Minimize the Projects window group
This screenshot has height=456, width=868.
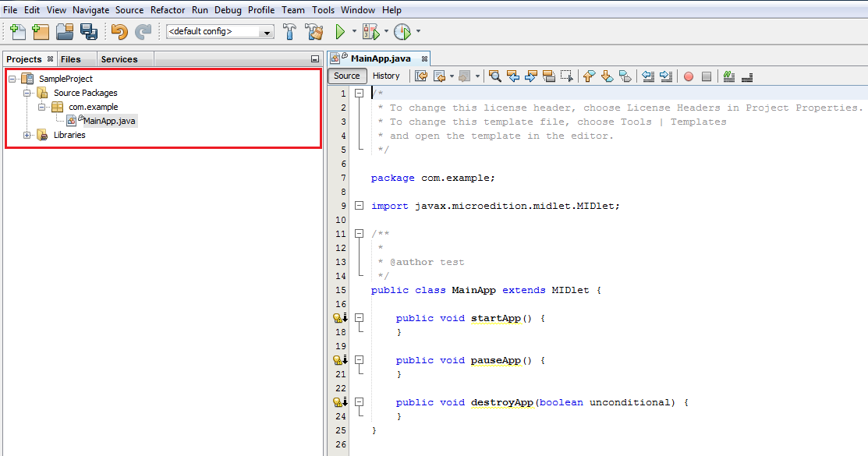[315, 59]
